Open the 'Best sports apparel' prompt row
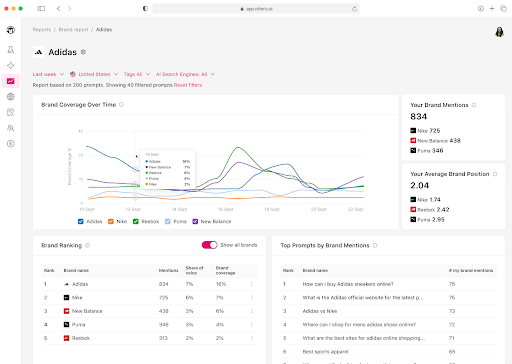512x364 pixels. (389, 352)
